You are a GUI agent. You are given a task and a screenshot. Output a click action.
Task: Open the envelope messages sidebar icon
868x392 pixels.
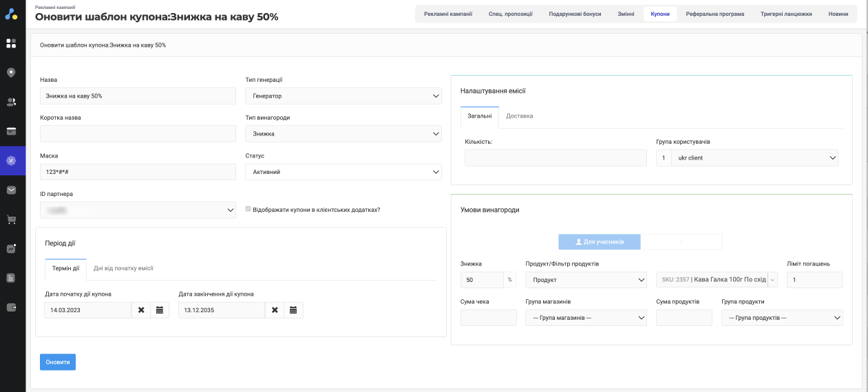point(11,190)
